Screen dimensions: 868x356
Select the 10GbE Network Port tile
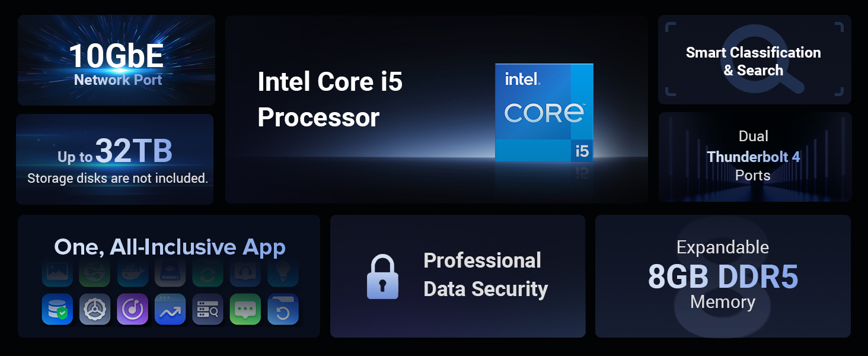click(116, 61)
